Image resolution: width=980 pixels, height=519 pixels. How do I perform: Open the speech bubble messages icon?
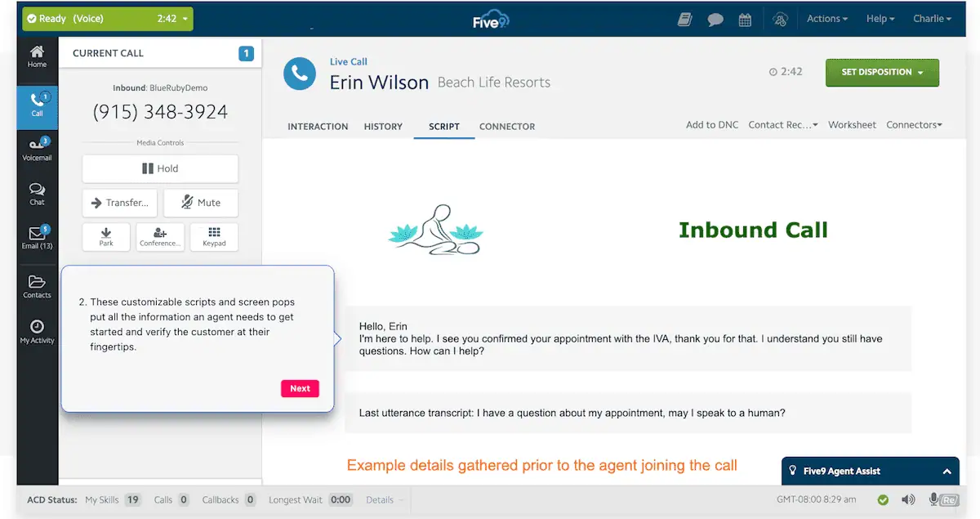pyautogui.click(x=715, y=20)
